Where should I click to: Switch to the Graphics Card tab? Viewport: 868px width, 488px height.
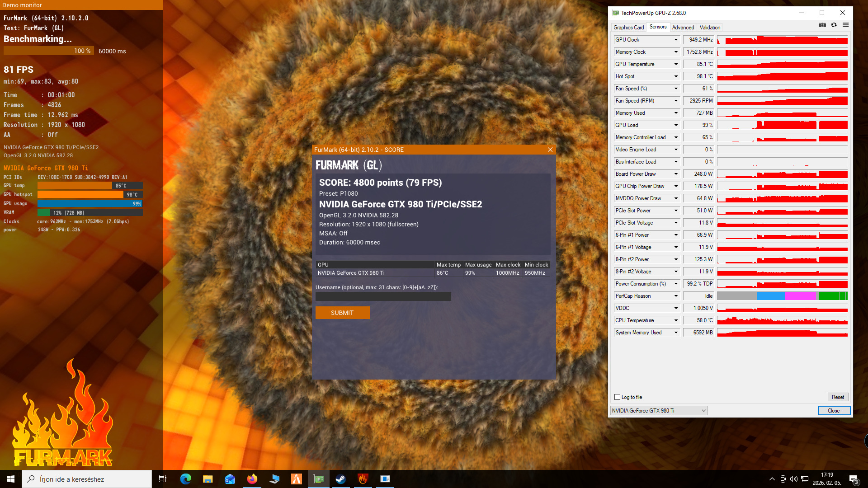tap(628, 28)
